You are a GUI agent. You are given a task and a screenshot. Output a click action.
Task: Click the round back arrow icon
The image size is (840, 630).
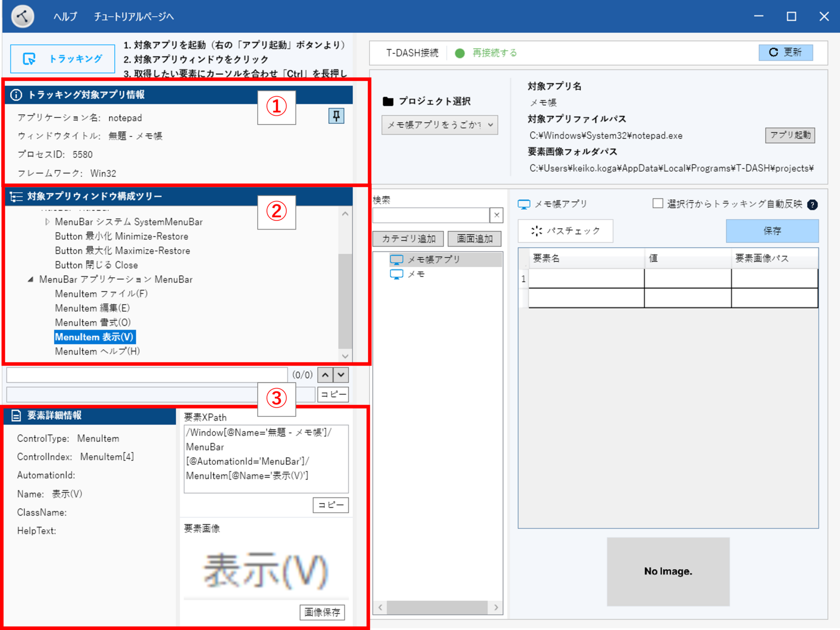(x=23, y=17)
